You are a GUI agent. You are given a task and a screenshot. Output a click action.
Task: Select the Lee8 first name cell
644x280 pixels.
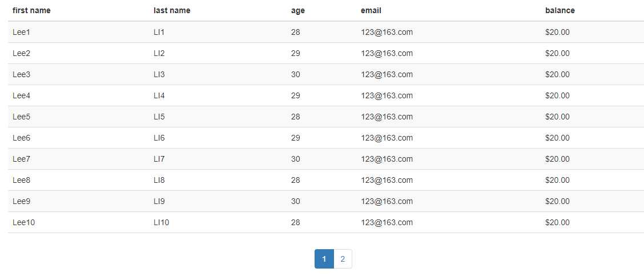pos(21,180)
